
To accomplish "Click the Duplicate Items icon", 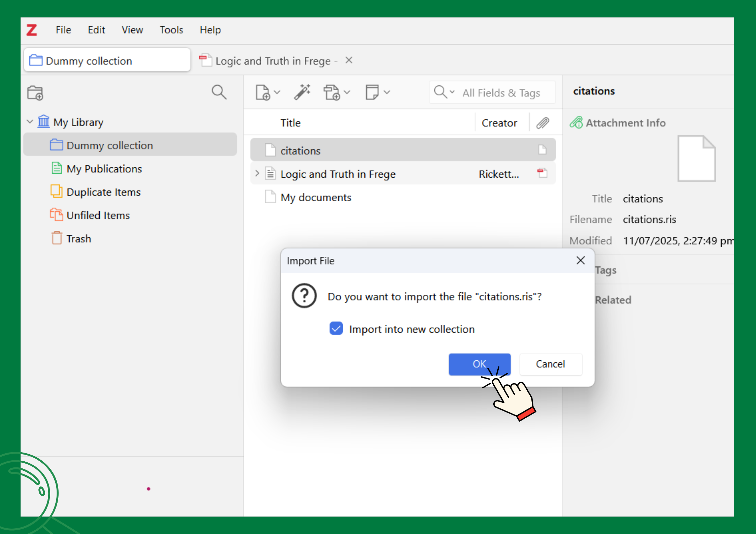I will (56, 191).
